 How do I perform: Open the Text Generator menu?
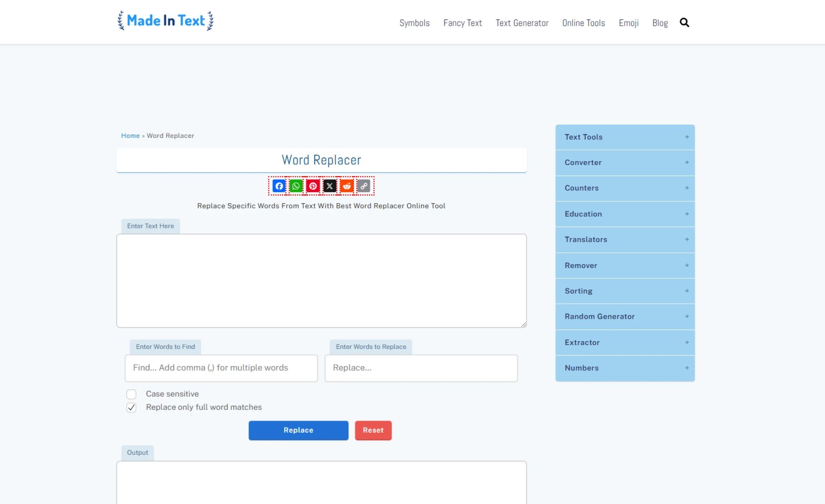pyautogui.click(x=522, y=23)
